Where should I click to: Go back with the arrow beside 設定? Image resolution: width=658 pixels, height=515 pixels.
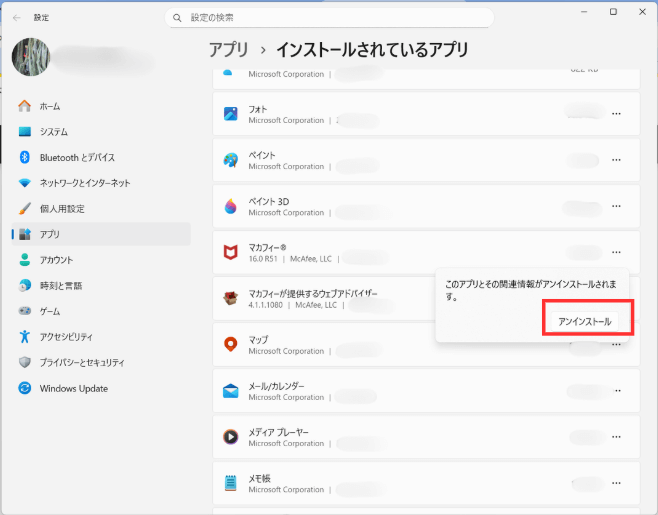[17, 18]
